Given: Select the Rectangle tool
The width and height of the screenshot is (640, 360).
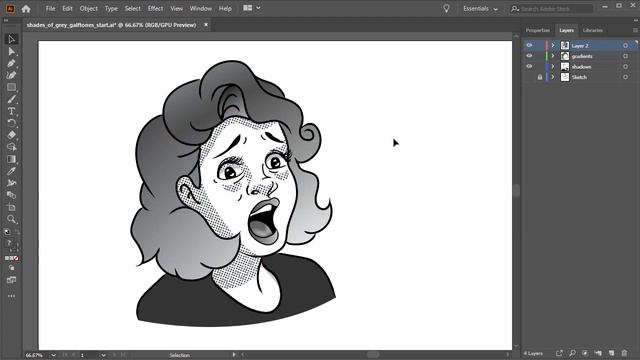Looking at the screenshot, I should point(11,87).
